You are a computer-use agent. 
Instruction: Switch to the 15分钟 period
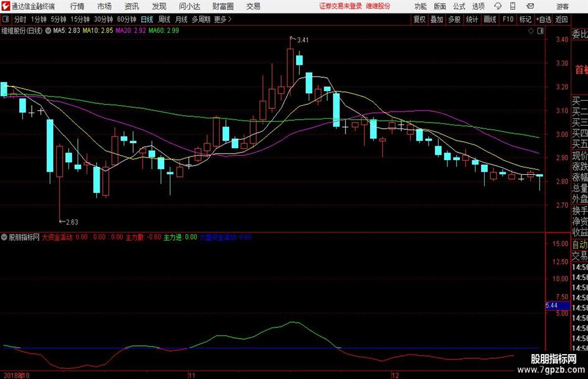pyautogui.click(x=80, y=19)
